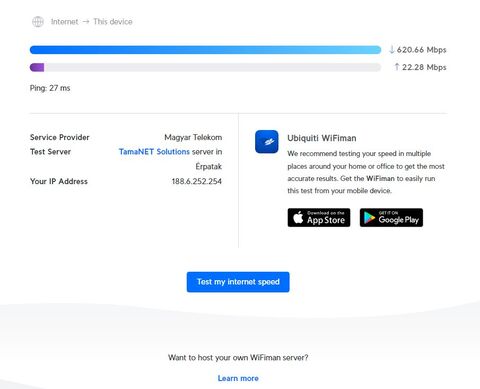The width and height of the screenshot is (480, 389).
Task: Click the arrow between Internet and This device
Action: pyautogui.click(x=86, y=22)
